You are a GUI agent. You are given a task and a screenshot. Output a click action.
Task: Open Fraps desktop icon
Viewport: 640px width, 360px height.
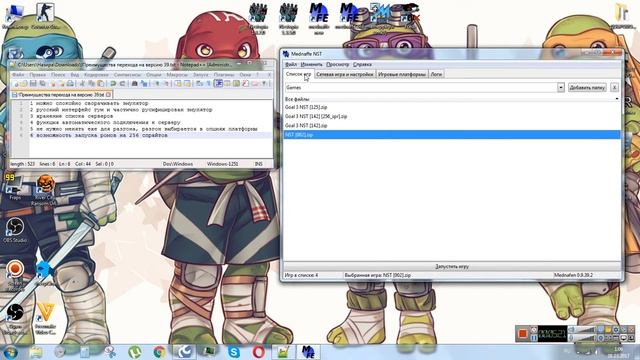[x=14, y=187]
